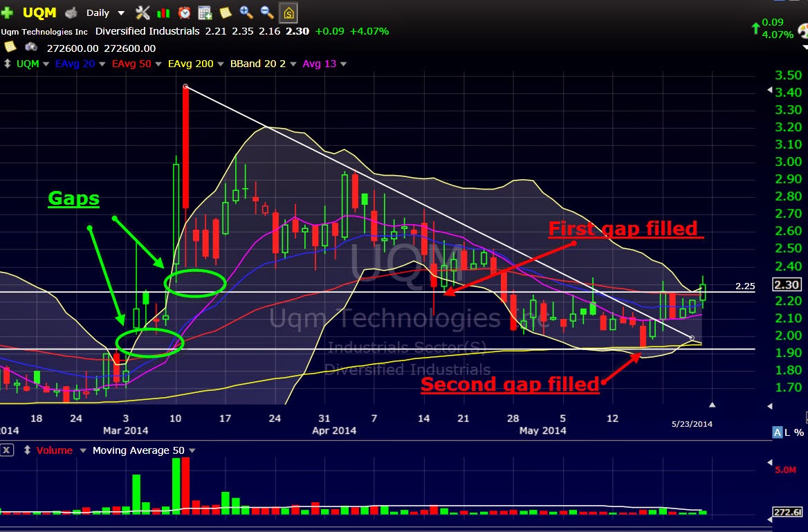Viewport: 808px width, 532px height.
Task: Click the zoom in magnifier icon
Action: (x=246, y=12)
